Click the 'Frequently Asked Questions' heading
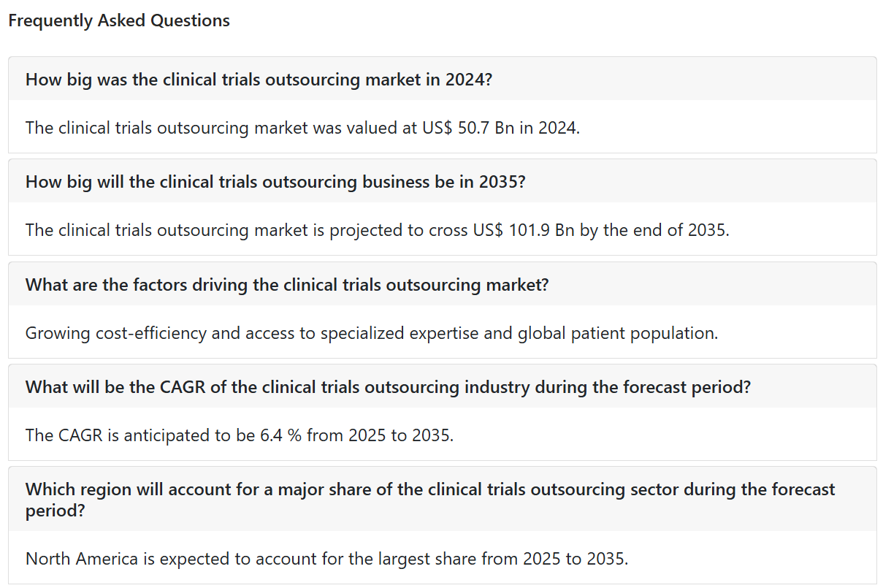 tap(119, 20)
